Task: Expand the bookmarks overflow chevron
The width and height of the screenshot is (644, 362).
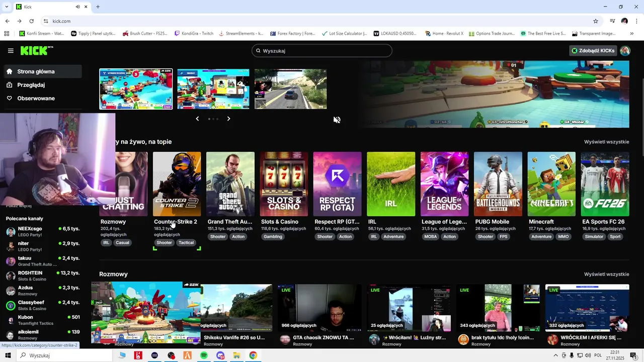Action: coord(632,34)
